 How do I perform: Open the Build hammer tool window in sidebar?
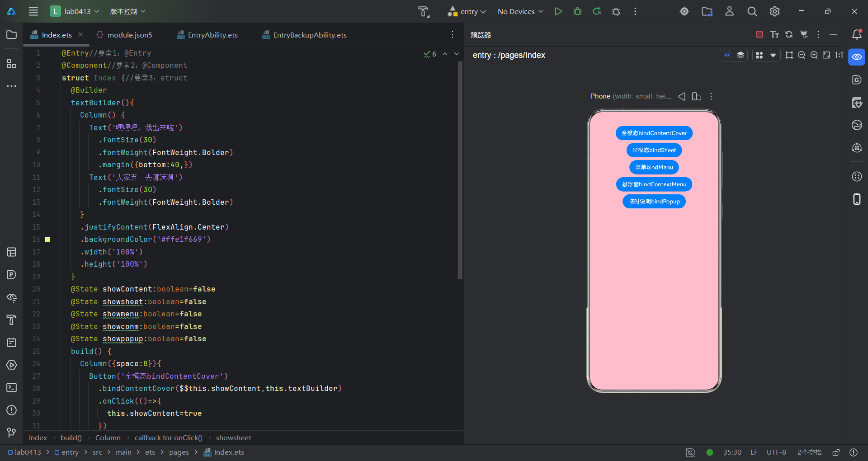[12, 320]
